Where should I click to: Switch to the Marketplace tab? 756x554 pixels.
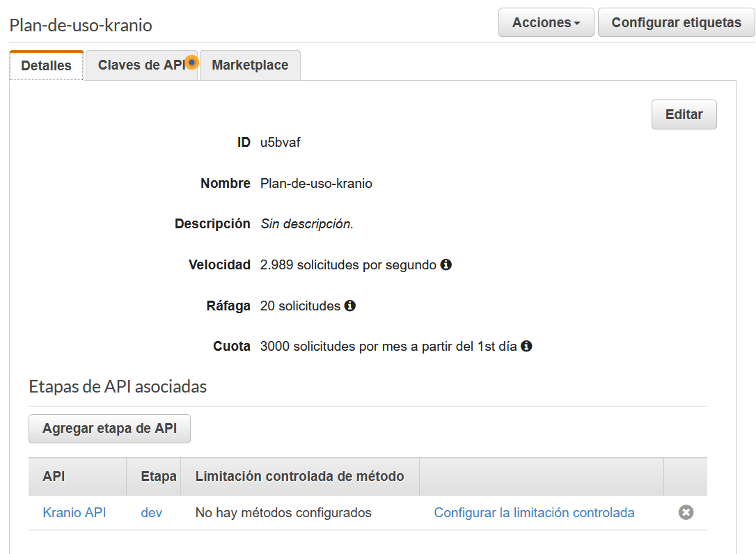250,65
